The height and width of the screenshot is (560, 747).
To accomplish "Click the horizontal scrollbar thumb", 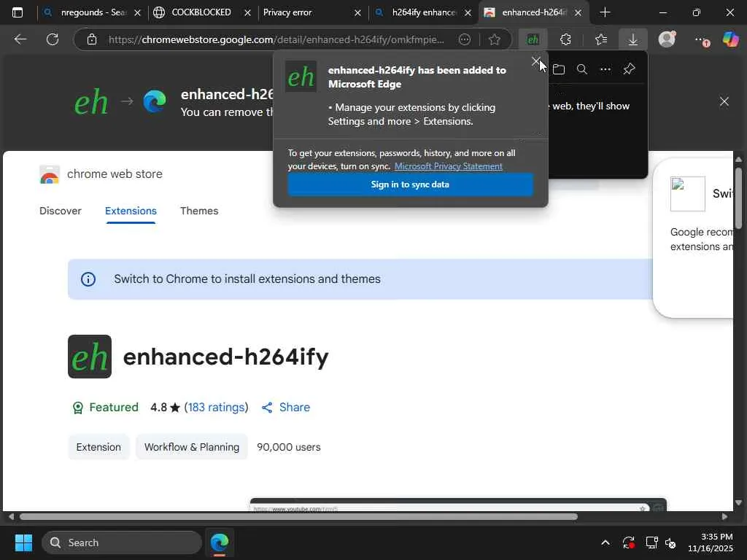I will (298, 517).
